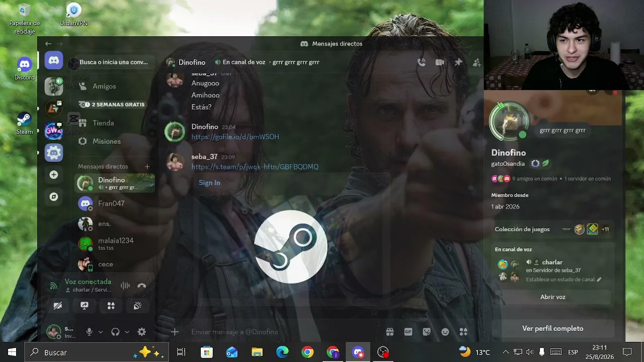
Task: Click Abrir voz button
Action: pyautogui.click(x=552, y=297)
